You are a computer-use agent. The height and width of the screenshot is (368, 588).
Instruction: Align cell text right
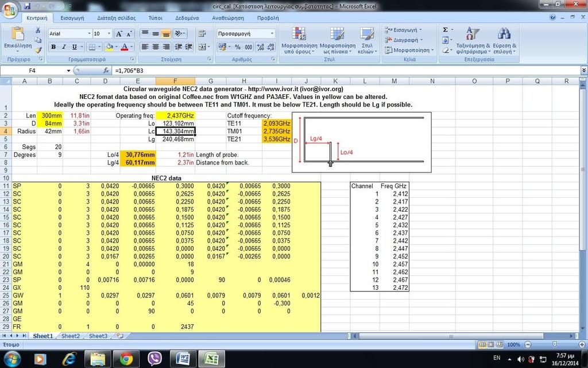166,47
